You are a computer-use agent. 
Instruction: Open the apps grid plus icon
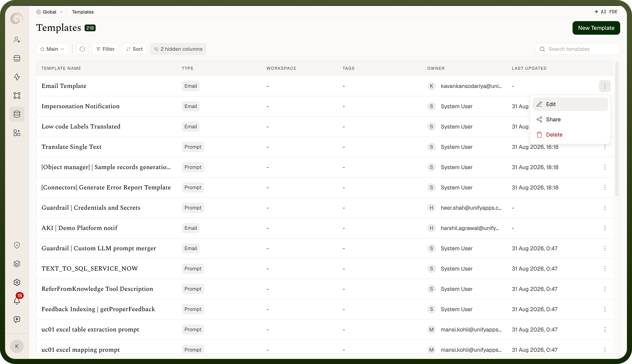tap(17, 133)
